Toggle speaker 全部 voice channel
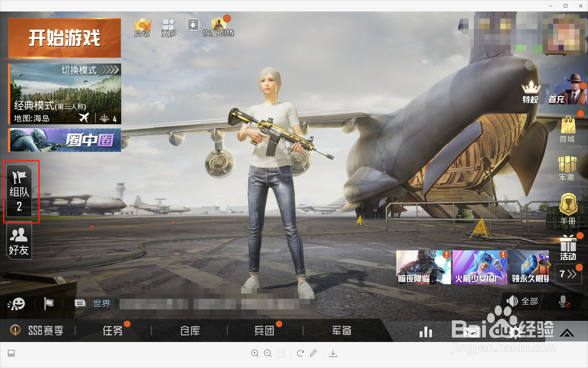 coord(523,301)
